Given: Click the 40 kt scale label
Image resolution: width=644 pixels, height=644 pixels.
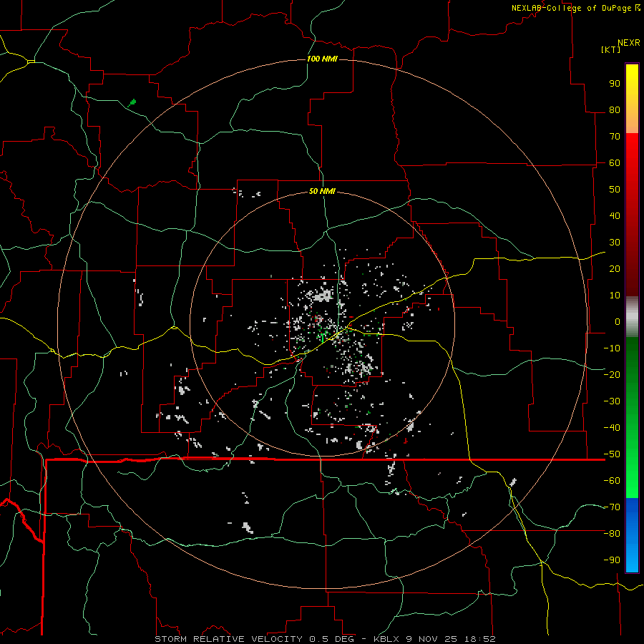Looking at the screenshot, I should 615,216.
